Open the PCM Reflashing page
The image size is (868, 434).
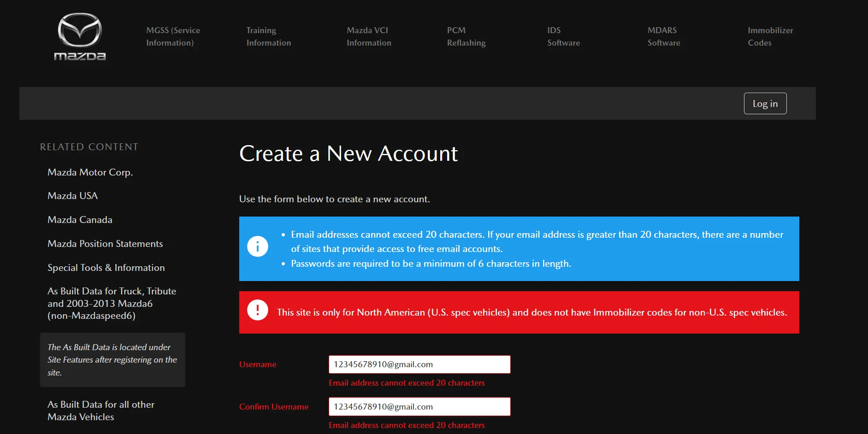pos(466,36)
